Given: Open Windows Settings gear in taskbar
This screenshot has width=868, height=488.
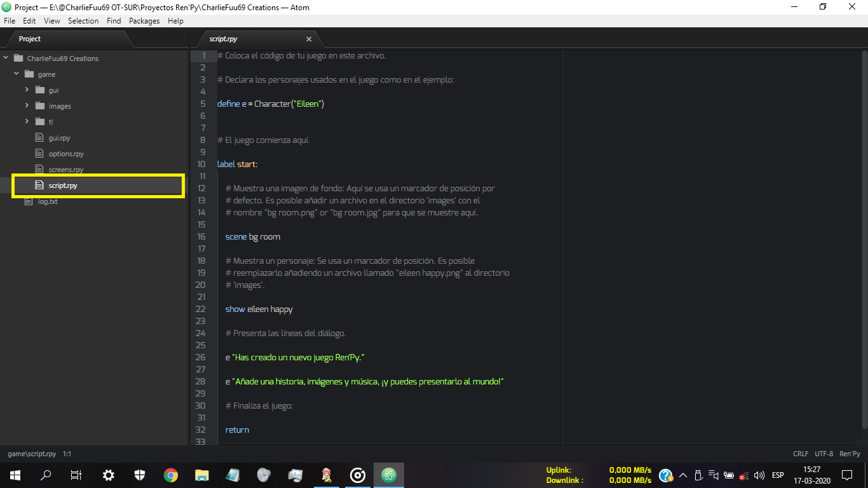Looking at the screenshot, I should 109,475.
